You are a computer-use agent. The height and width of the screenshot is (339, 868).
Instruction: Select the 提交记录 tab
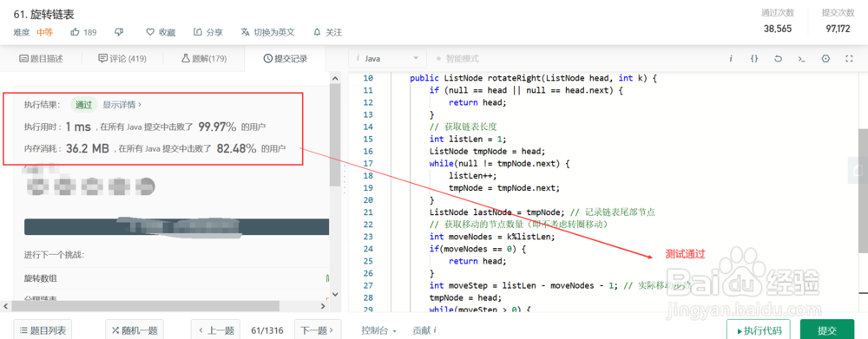click(285, 58)
